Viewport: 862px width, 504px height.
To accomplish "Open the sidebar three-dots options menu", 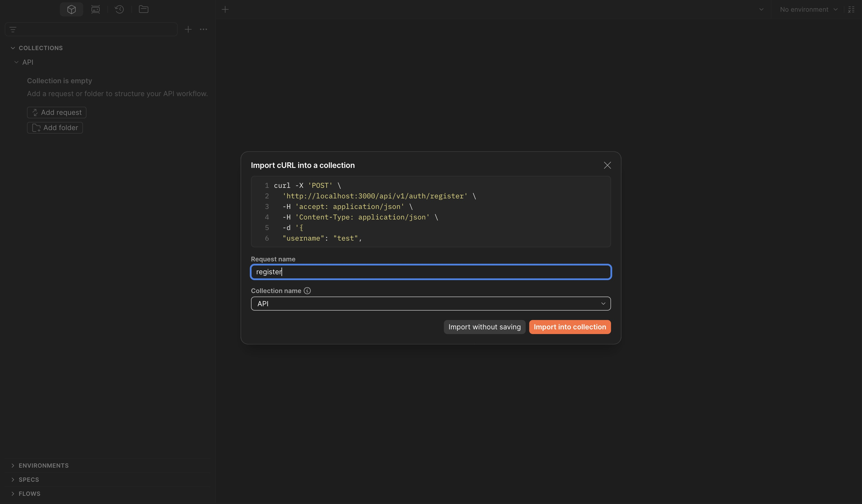I will pyautogui.click(x=203, y=29).
